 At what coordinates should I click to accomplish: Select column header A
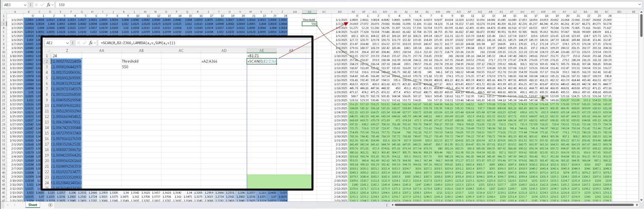(15, 12)
